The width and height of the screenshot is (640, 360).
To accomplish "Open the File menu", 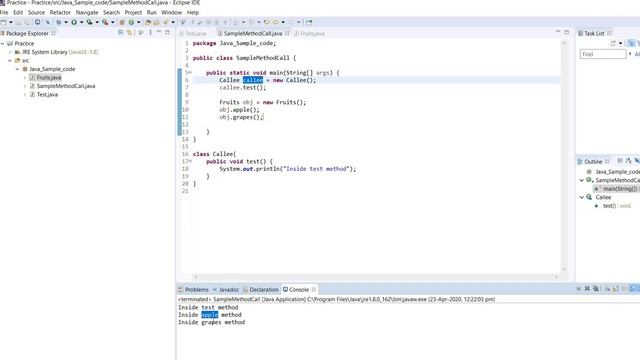I will (4, 12).
